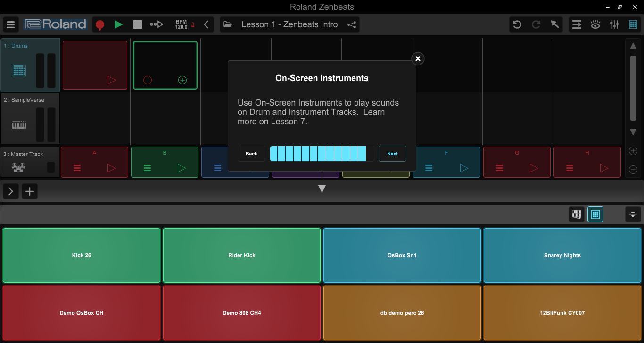
Task: Tap the OsBox Sn1 drum pad
Action: coord(402,255)
